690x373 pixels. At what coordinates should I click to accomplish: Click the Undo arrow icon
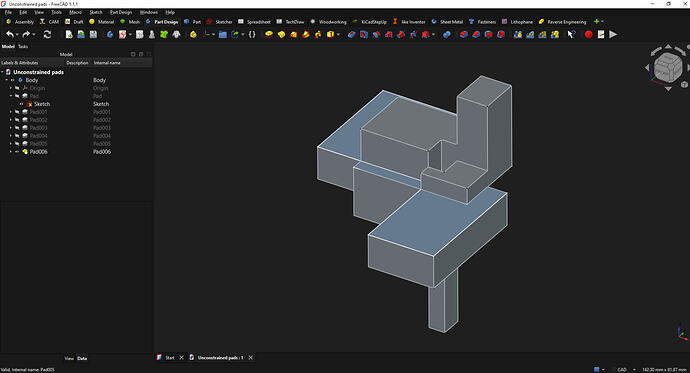point(9,34)
